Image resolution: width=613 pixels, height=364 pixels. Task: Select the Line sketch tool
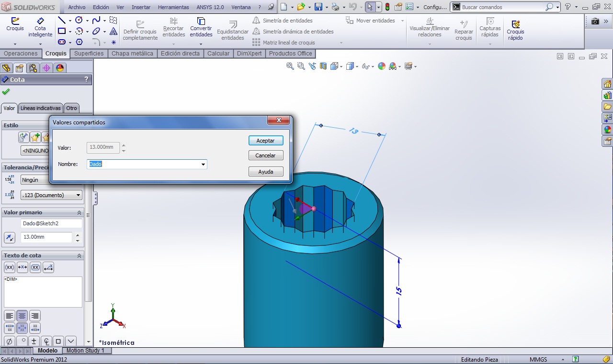pos(62,20)
